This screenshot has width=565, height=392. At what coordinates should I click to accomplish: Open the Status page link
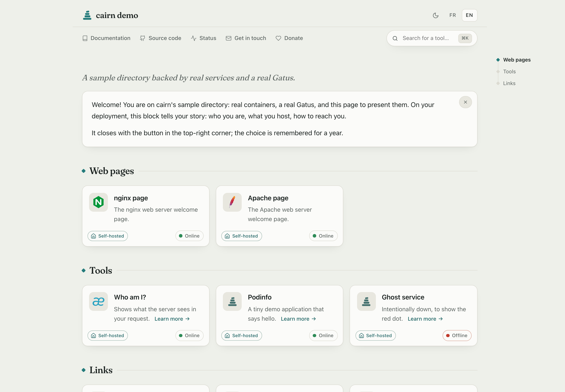(204, 38)
